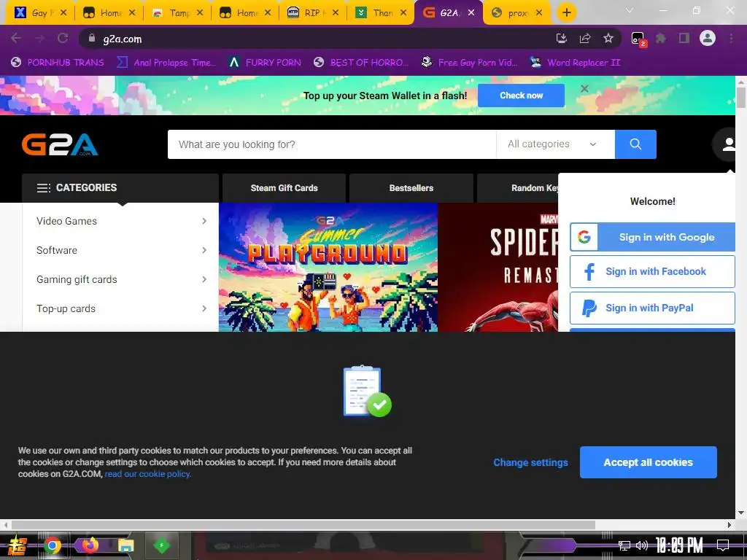Expand Gaming gift cards submenu arrow

tap(204, 279)
